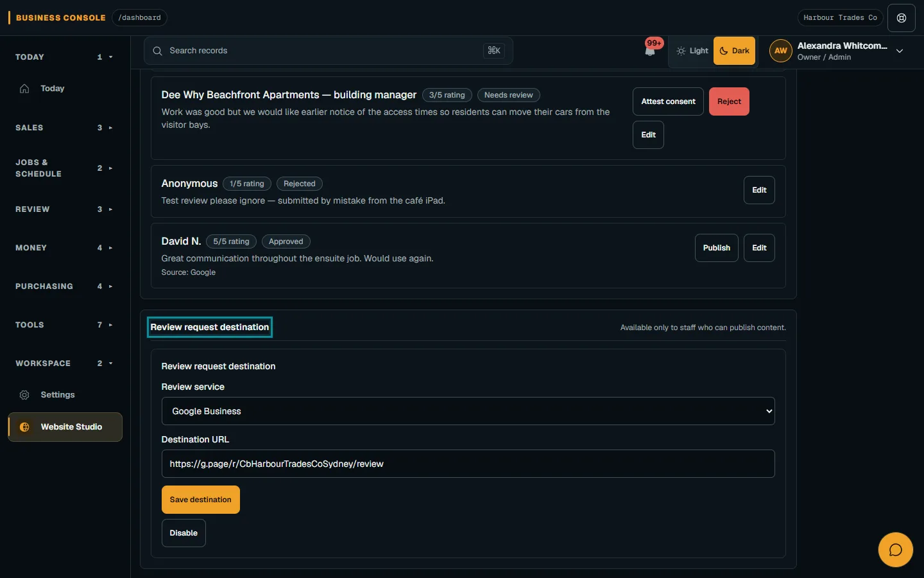
Task: Expand the MONEY sidebar section
Action: tap(64, 248)
